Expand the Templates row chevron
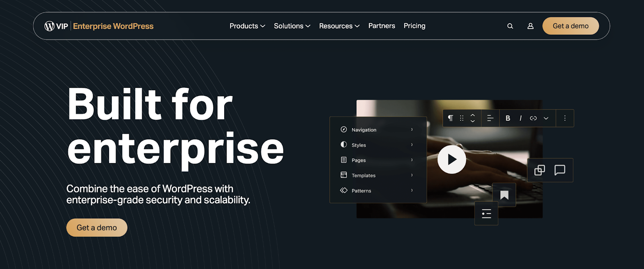The image size is (644, 269). pos(412,175)
